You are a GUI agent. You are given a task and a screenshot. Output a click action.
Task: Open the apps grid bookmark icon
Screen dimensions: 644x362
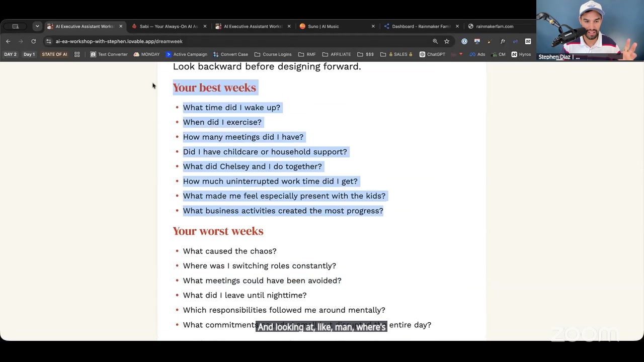[x=77, y=54]
